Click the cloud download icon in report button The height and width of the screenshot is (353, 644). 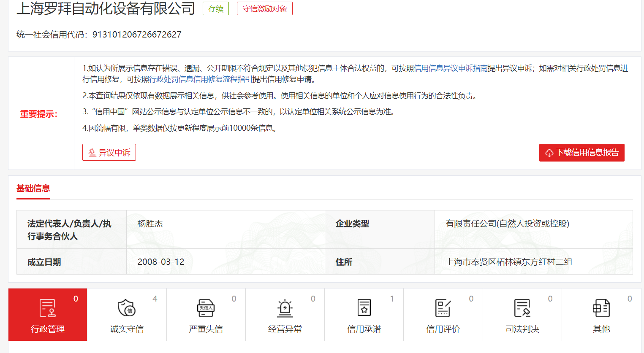point(549,153)
